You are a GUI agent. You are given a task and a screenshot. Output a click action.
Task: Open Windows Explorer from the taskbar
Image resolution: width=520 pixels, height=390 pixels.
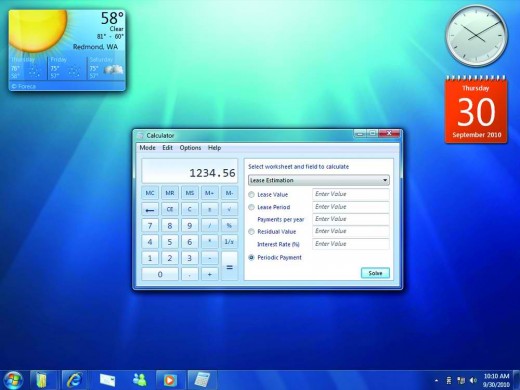pyautogui.click(x=42, y=380)
